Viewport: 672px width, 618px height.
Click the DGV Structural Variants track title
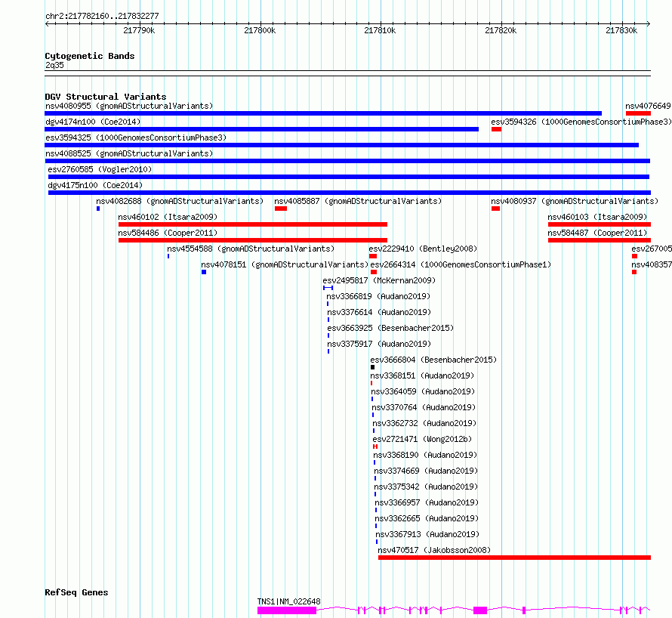point(106,97)
